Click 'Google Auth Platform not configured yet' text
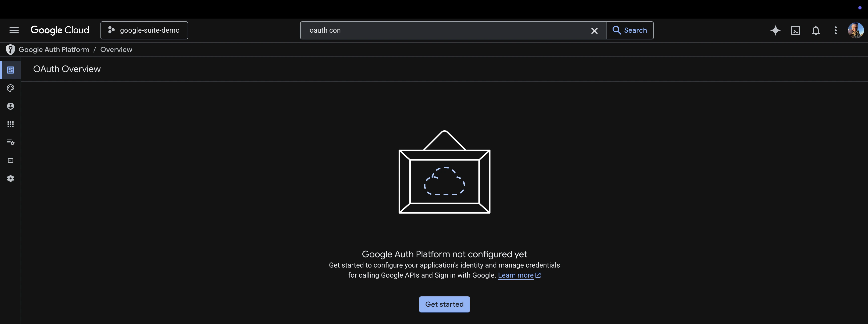Viewport: 868px width, 324px height. tap(444, 254)
